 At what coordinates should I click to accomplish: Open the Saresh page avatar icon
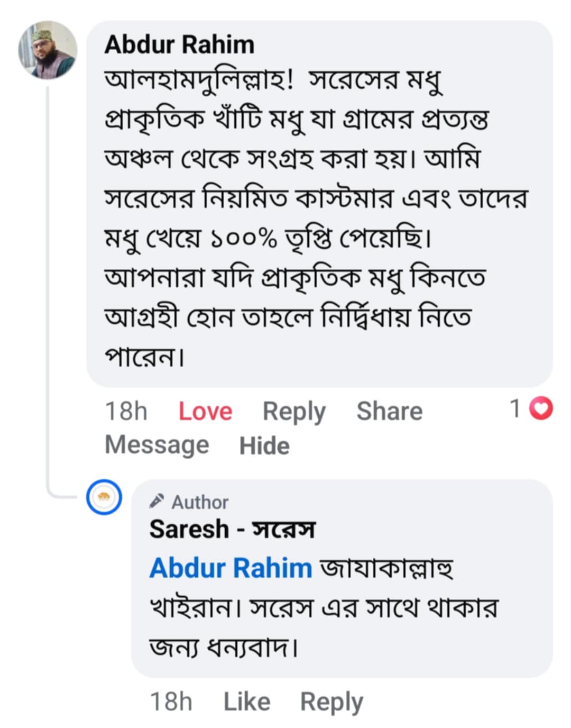coord(104,497)
